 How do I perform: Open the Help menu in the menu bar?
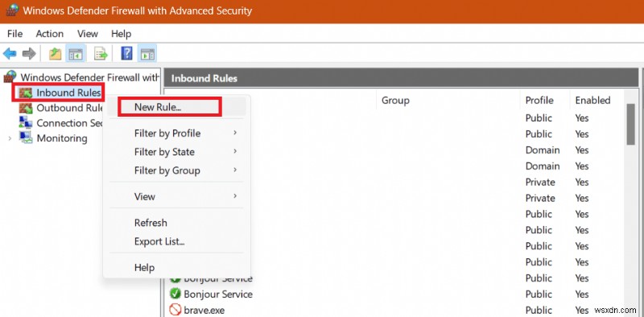point(122,34)
